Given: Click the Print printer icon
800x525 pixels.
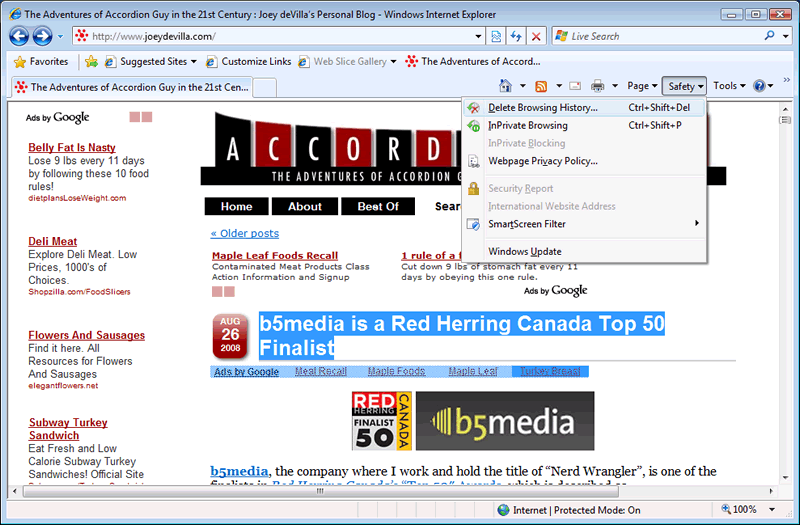Looking at the screenshot, I should click(x=597, y=86).
